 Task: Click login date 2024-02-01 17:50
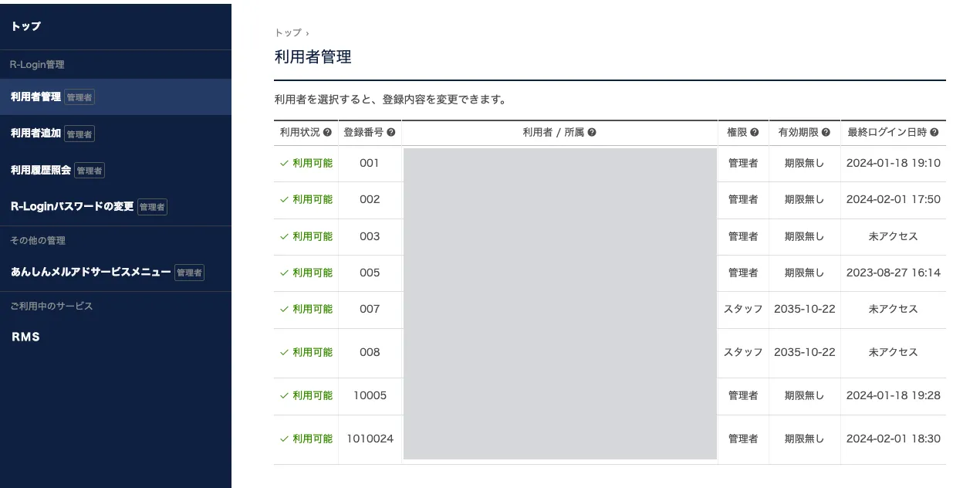tap(894, 199)
